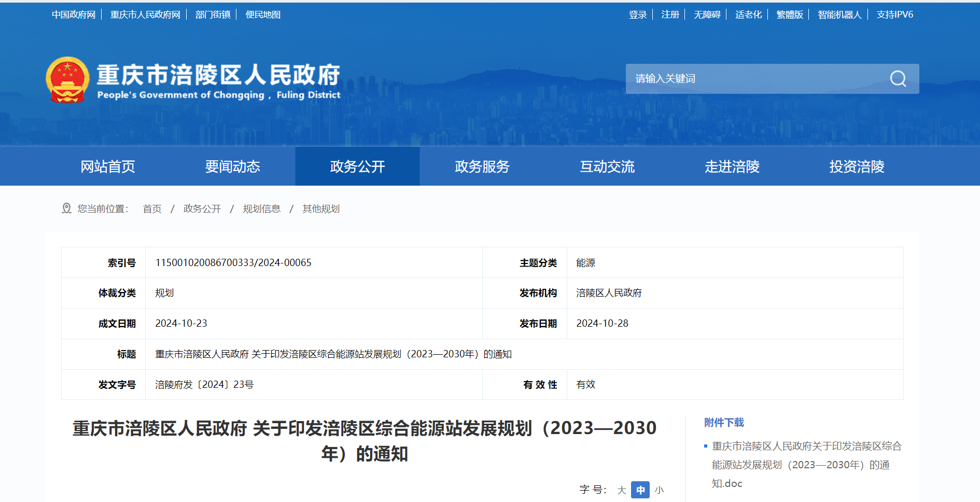
Task: Click the search magnifier icon
Action: [898, 79]
